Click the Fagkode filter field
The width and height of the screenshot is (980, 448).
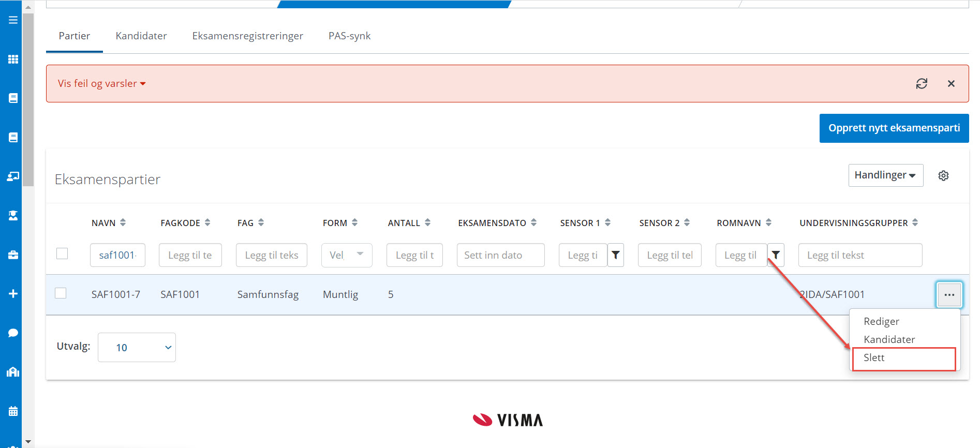click(190, 255)
